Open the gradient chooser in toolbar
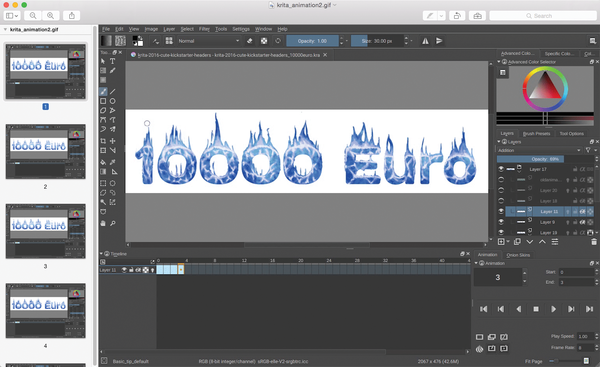Screen dimensions: 600x367 point(106,41)
